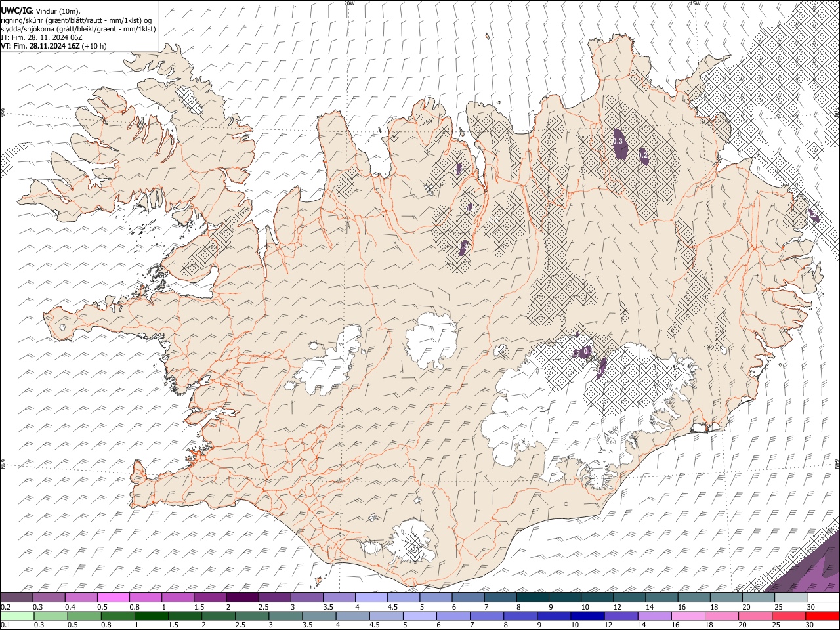The image size is (840, 630).
Task: Click the 30 value under the upper scale
Action: pos(811,607)
